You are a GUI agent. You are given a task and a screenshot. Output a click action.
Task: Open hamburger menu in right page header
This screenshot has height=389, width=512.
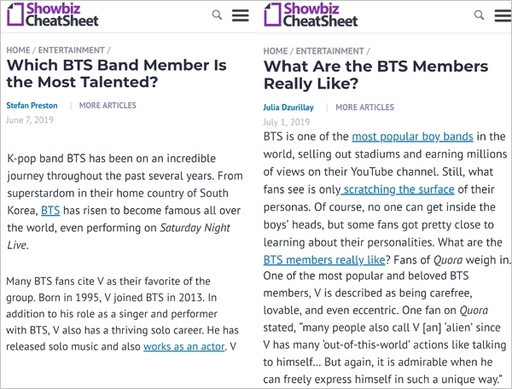tap(503, 16)
